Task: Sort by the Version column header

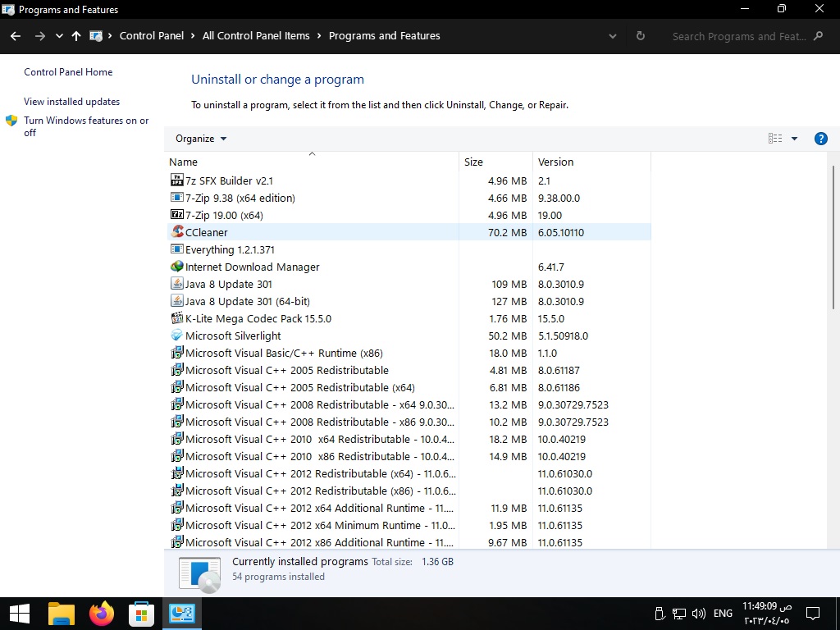Action: pyautogui.click(x=591, y=162)
